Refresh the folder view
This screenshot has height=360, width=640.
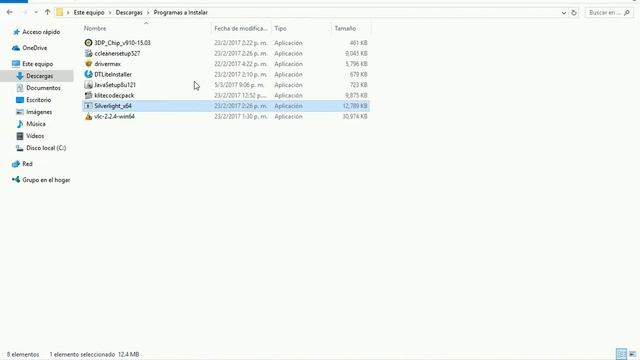pyautogui.click(x=573, y=13)
